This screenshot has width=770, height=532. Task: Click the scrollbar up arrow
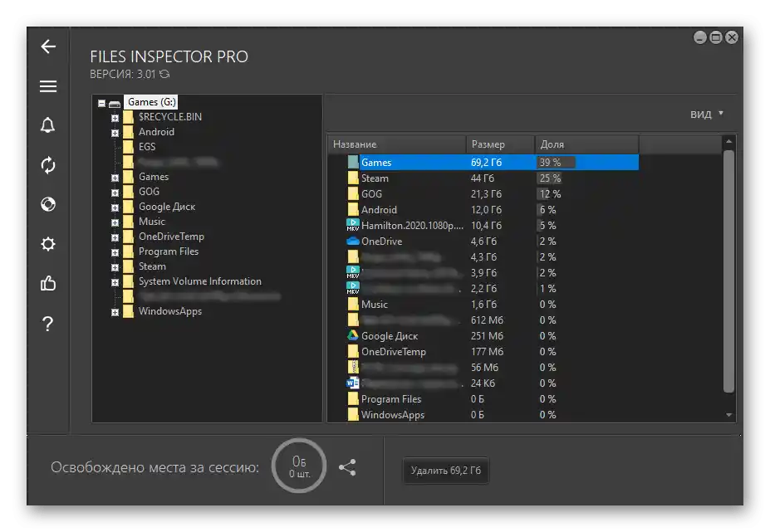(x=728, y=141)
